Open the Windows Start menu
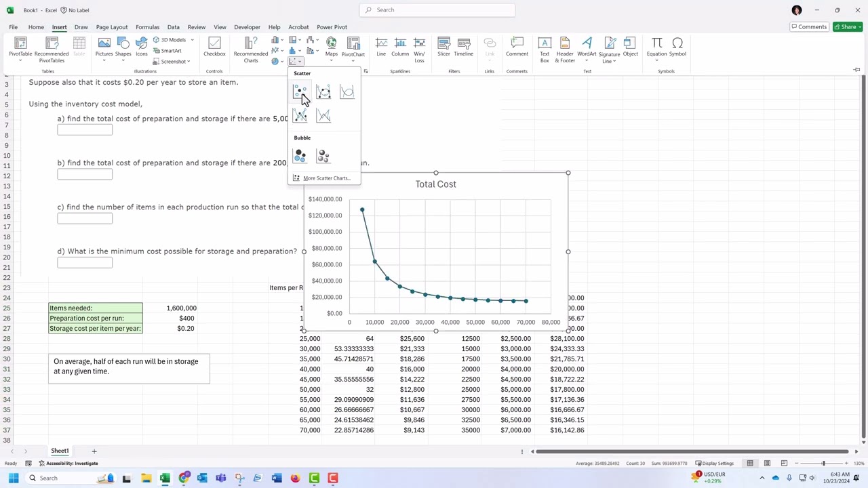This screenshot has height=488, width=868. [x=13, y=478]
